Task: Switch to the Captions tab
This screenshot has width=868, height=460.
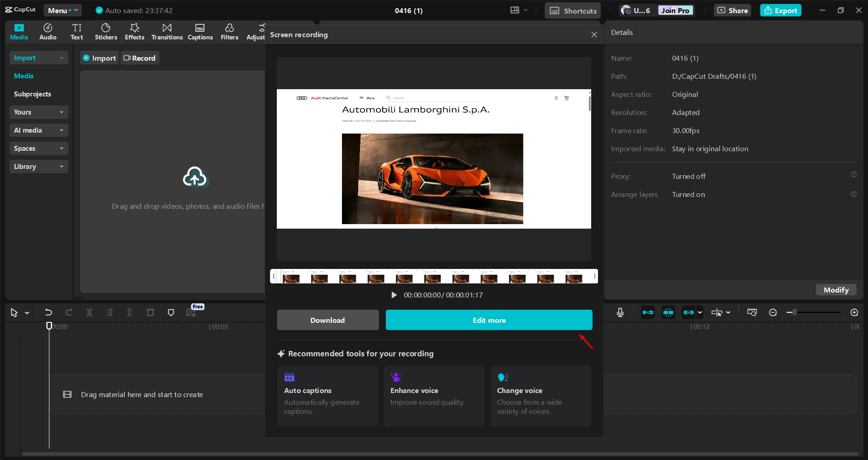Action: [x=200, y=32]
